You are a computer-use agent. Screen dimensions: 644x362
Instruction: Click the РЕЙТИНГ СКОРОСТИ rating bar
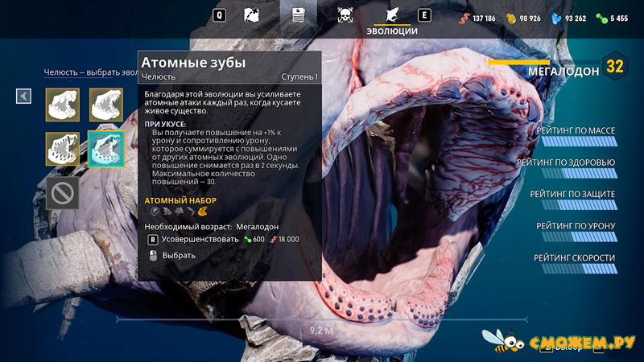580,269
